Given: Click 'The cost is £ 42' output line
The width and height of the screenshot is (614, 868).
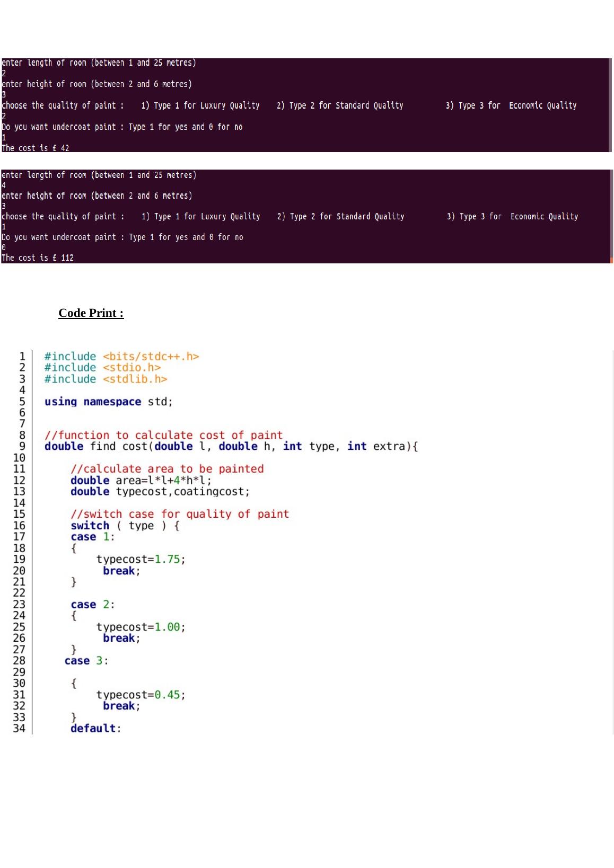Looking at the screenshot, I should pos(36,148).
